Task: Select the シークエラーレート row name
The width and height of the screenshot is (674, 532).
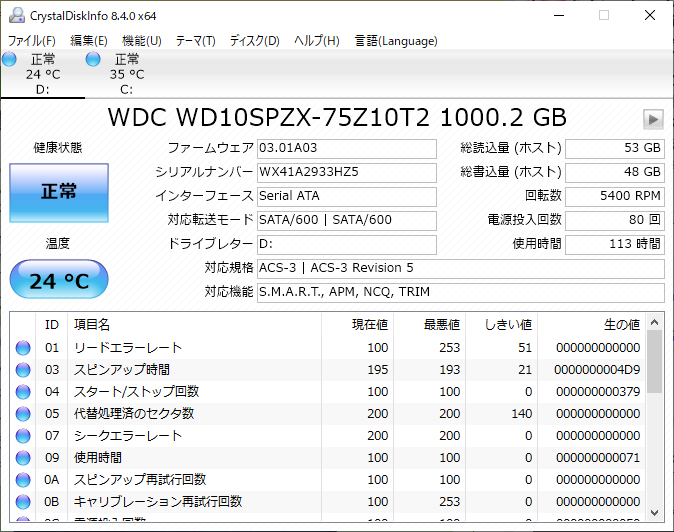Action: click(x=128, y=436)
